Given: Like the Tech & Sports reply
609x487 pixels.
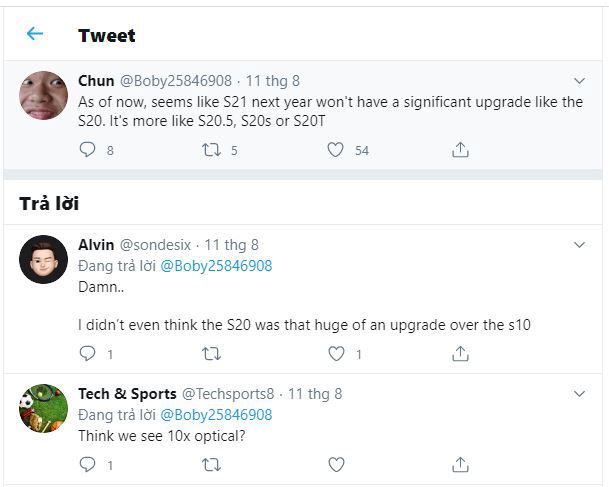Looking at the screenshot, I should tap(336, 464).
